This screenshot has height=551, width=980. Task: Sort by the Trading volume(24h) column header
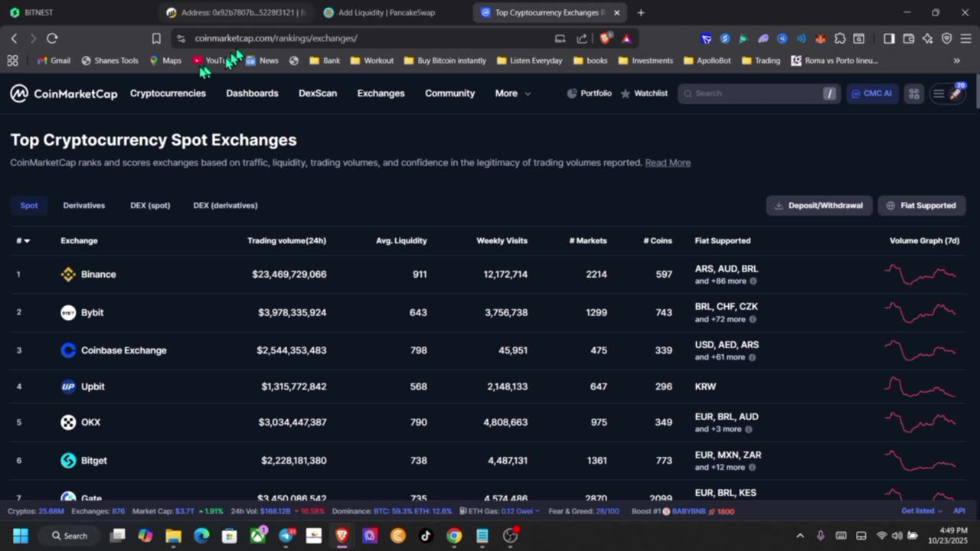pyautogui.click(x=286, y=240)
